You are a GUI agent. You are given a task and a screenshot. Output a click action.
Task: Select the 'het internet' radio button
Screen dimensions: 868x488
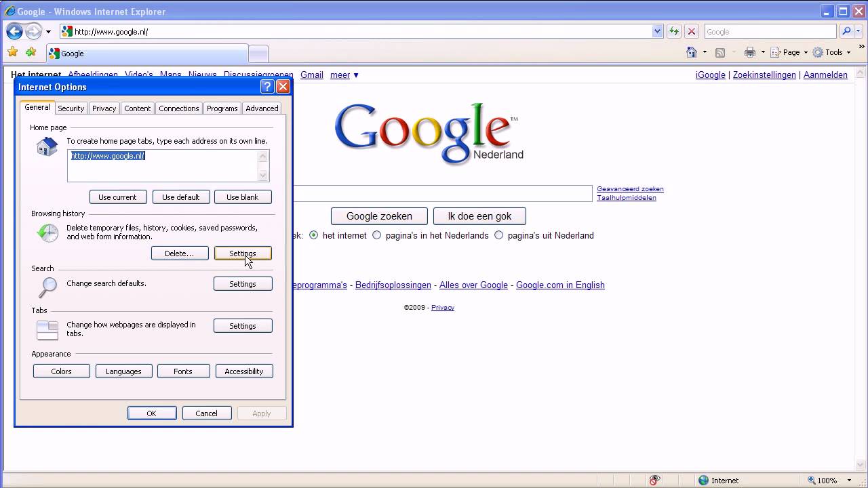(x=313, y=235)
